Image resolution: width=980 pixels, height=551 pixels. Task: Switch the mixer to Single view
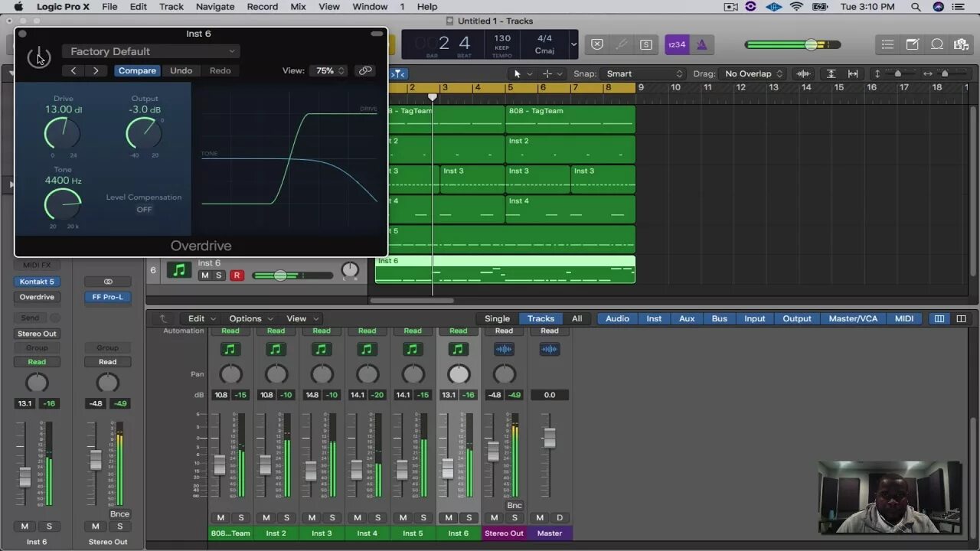click(x=497, y=318)
